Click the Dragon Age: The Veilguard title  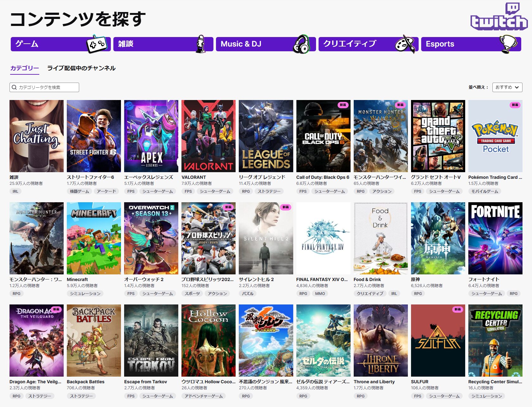(x=35, y=382)
